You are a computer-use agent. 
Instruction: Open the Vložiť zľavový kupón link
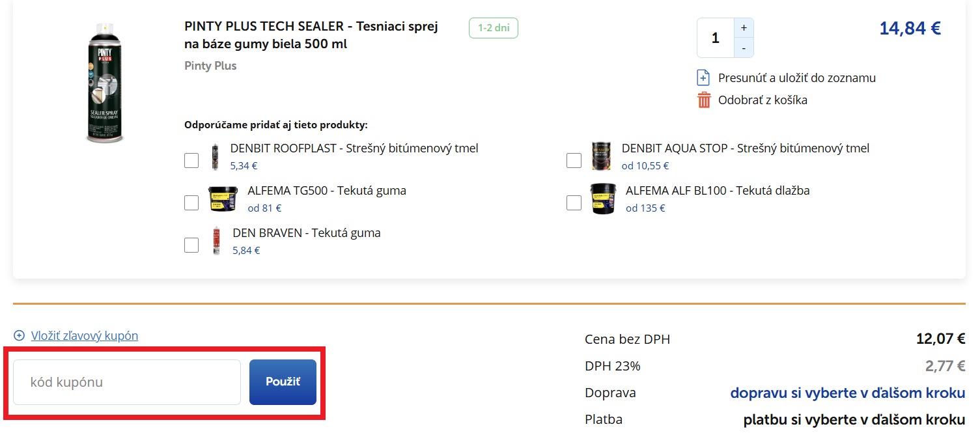point(85,336)
